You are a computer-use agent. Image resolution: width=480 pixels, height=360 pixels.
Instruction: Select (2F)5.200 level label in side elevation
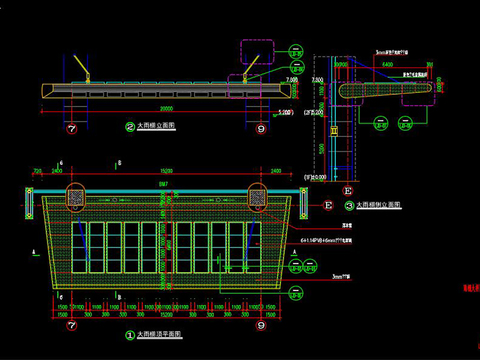click(x=313, y=112)
